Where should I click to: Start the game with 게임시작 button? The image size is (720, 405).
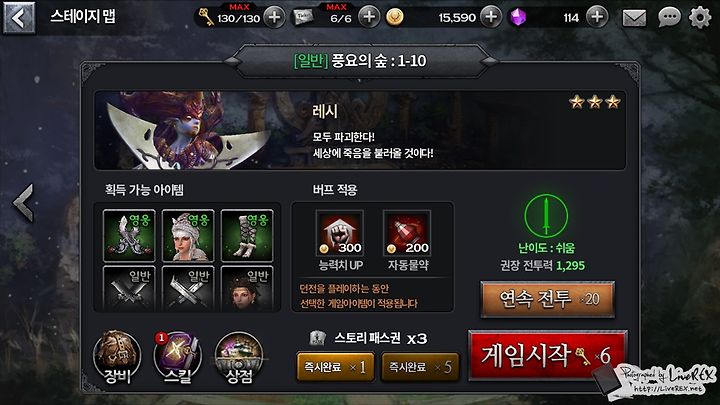coord(547,355)
